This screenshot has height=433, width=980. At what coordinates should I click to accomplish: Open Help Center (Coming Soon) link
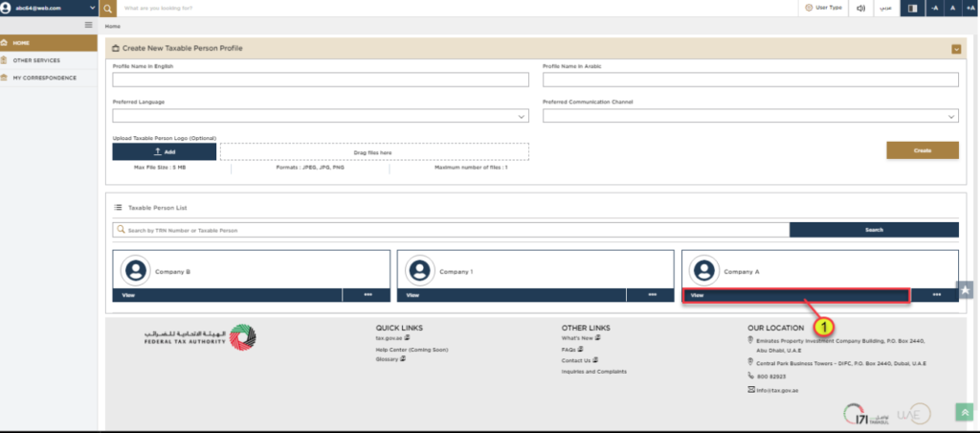(412, 349)
